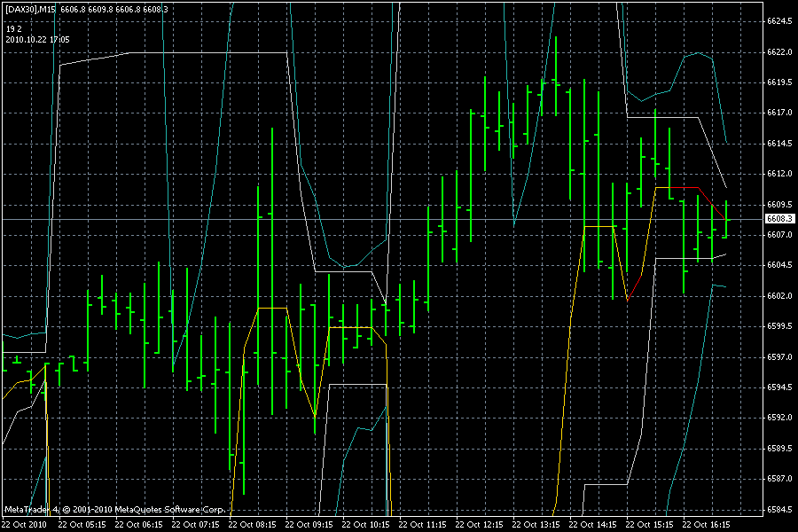
Task: Click price axis label 6624.5
Action: [779, 21]
